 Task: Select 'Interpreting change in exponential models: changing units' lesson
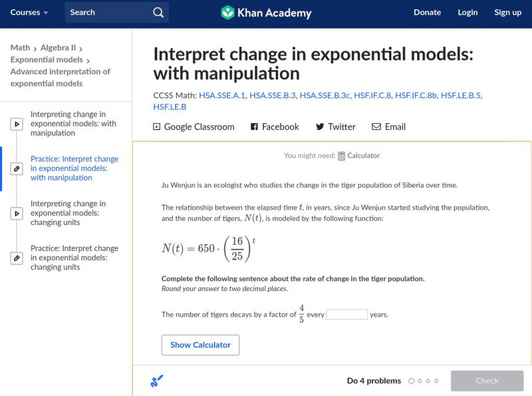pyautogui.click(x=68, y=213)
